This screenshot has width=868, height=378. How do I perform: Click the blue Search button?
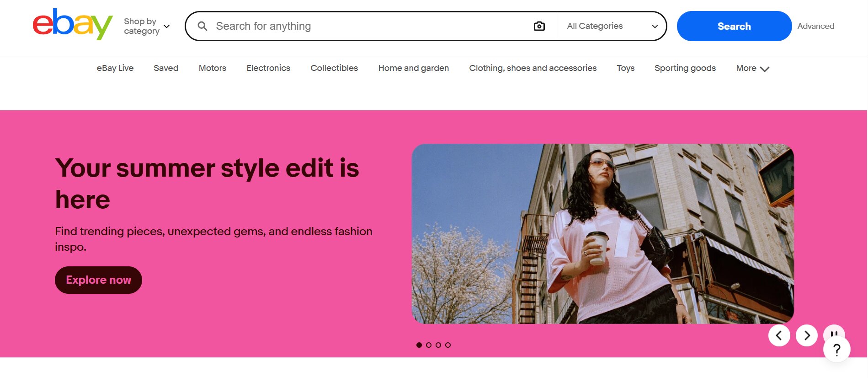coord(734,26)
